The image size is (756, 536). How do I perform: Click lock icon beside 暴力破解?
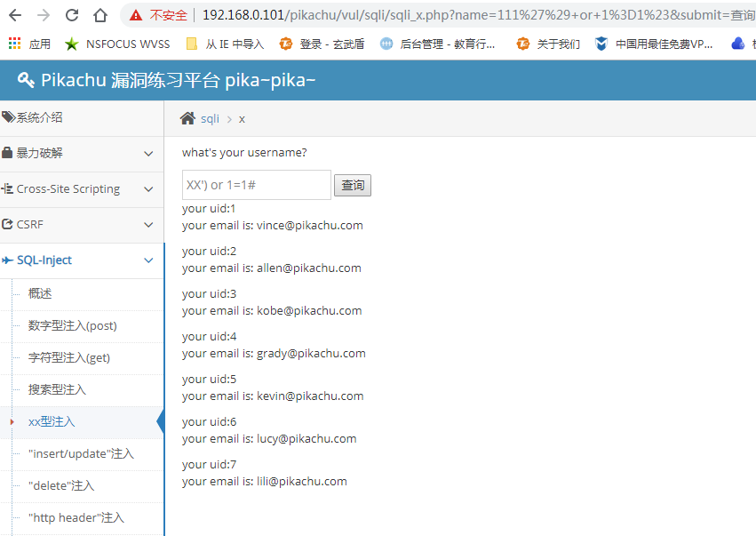click(7, 153)
